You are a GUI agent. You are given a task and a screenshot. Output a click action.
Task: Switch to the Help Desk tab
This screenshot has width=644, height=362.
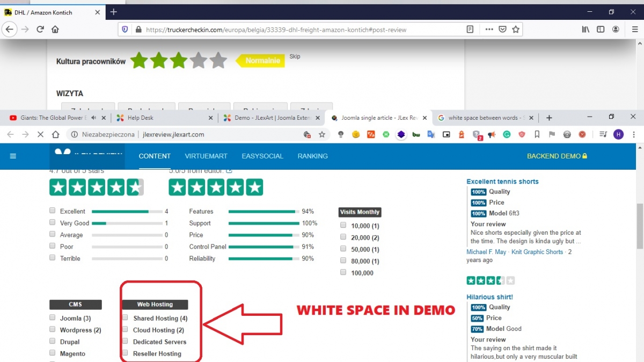[140, 118]
